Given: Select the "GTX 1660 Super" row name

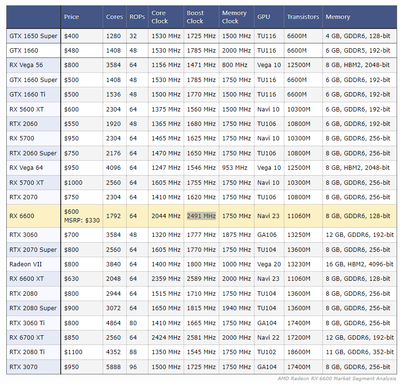Looking at the screenshot, I should pyautogui.click(x=33, y=80).
